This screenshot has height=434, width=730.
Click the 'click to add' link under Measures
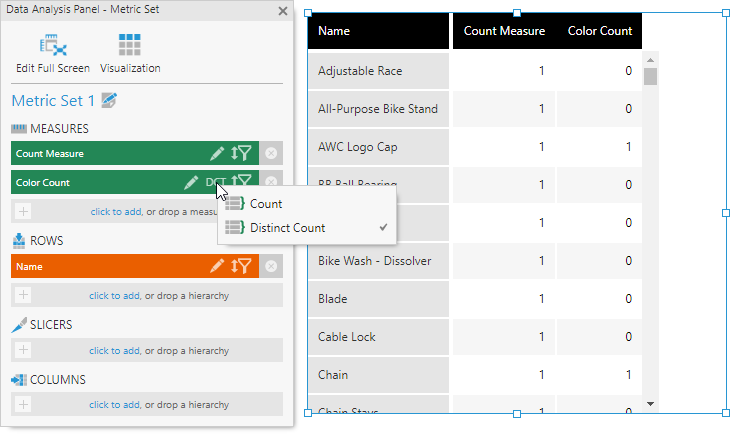115,212
